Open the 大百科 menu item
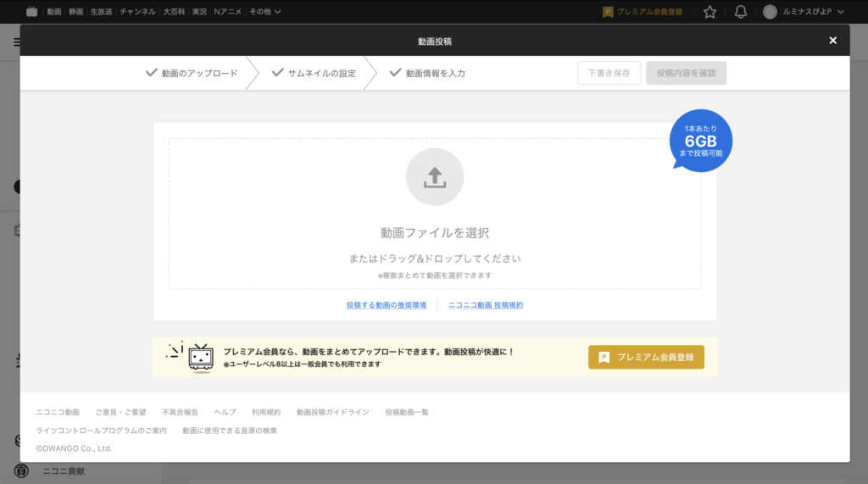 pyautogui.click(x=175, y=12)
